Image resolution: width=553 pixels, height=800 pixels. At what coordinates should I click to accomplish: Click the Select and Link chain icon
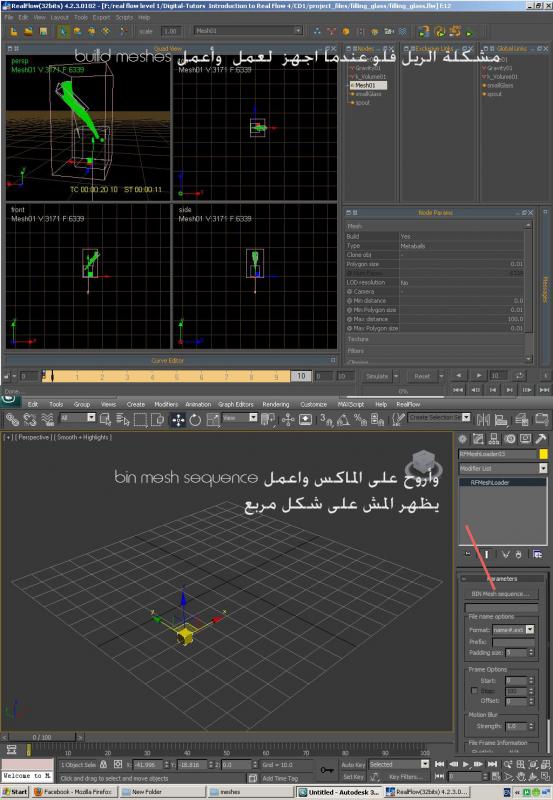[12, 419]
